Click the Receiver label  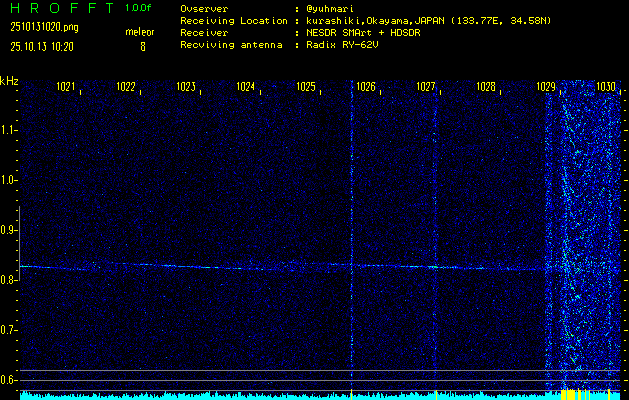[x=204, y=32]
